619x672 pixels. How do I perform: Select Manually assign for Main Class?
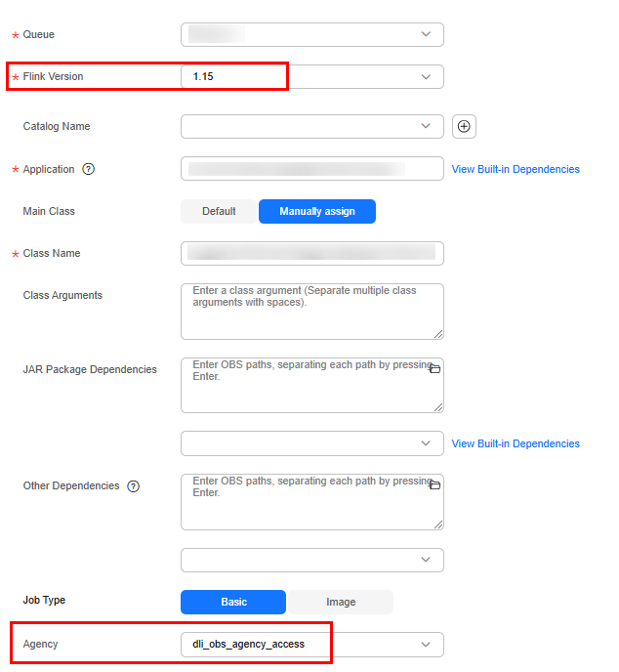pyautogui.click(x=317, y=211)
